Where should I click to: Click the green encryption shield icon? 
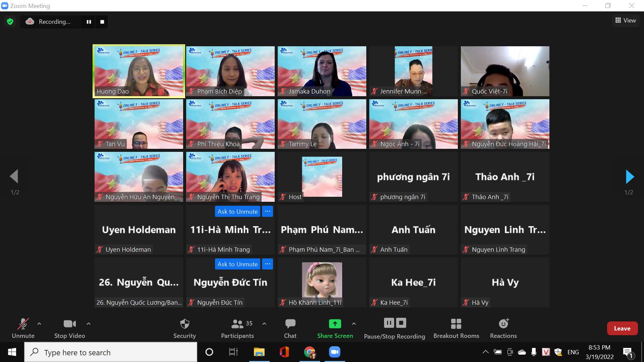coord(10,22)
